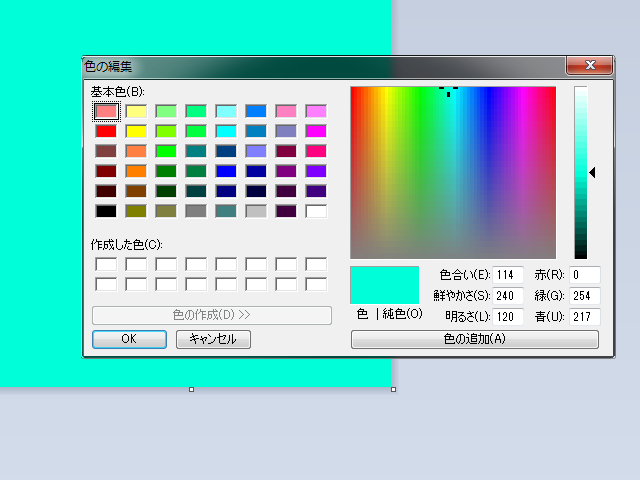Pick the pure red basic color swatch

(x=106, y=131)
